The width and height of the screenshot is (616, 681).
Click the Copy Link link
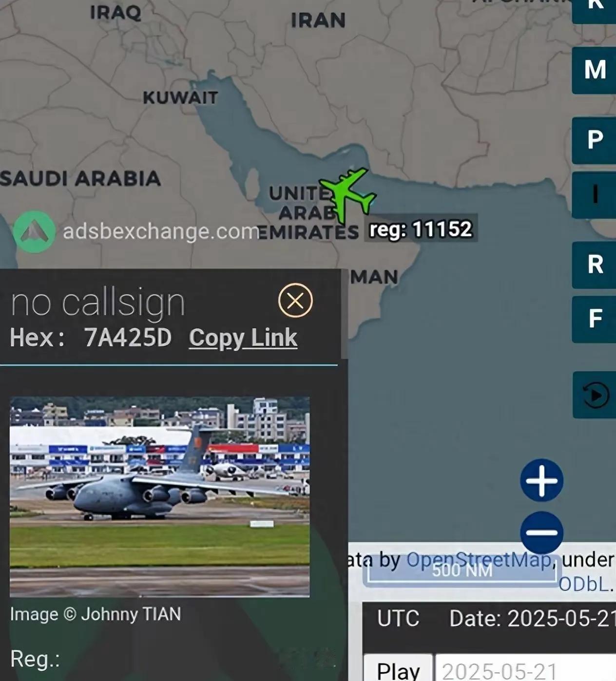tap(243, 338)
